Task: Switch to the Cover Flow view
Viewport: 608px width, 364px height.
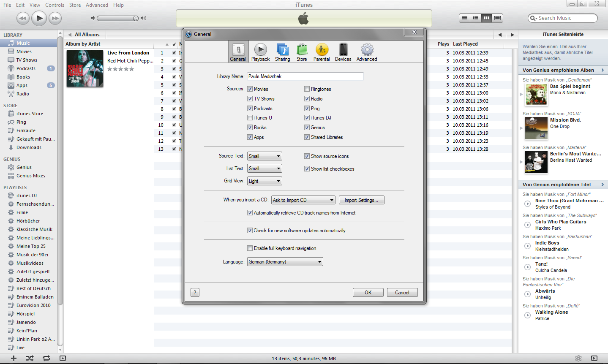Action: pyautogui.click(x=497, y=18)
